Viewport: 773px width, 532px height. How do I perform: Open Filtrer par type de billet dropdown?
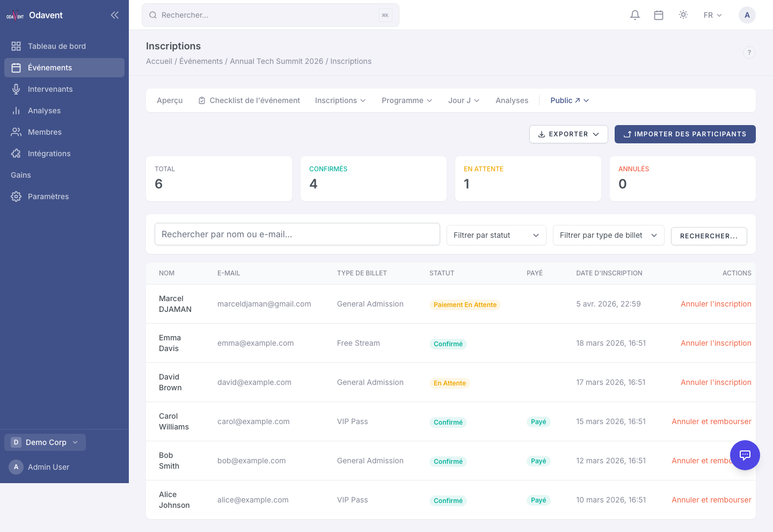pyautogui.click(x=609, y=235)
